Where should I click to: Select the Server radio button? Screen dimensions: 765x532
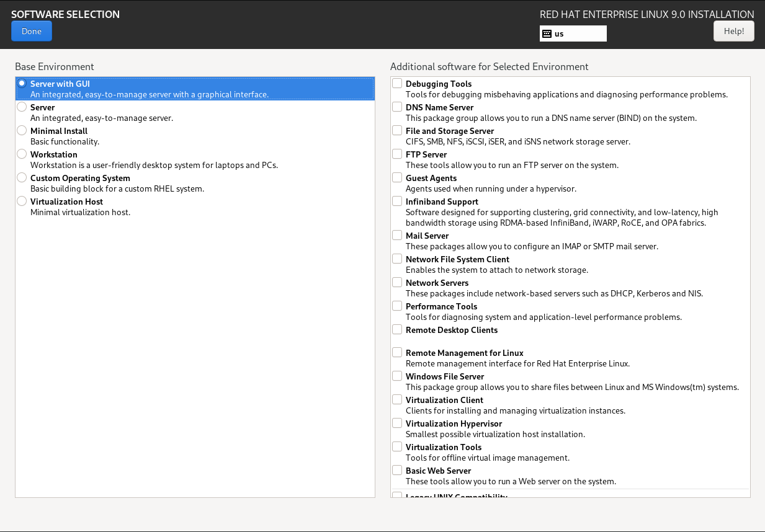(x=22, y=107)
